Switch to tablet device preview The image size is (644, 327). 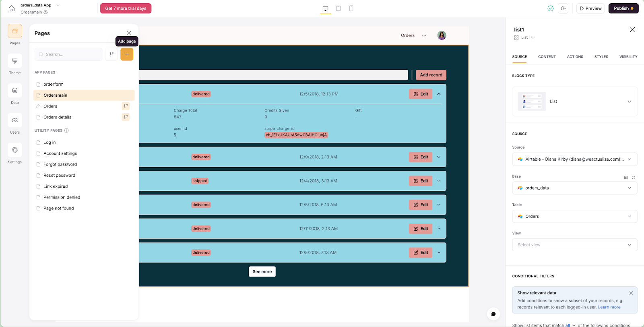pyautogui.click(x=339, y=8)
